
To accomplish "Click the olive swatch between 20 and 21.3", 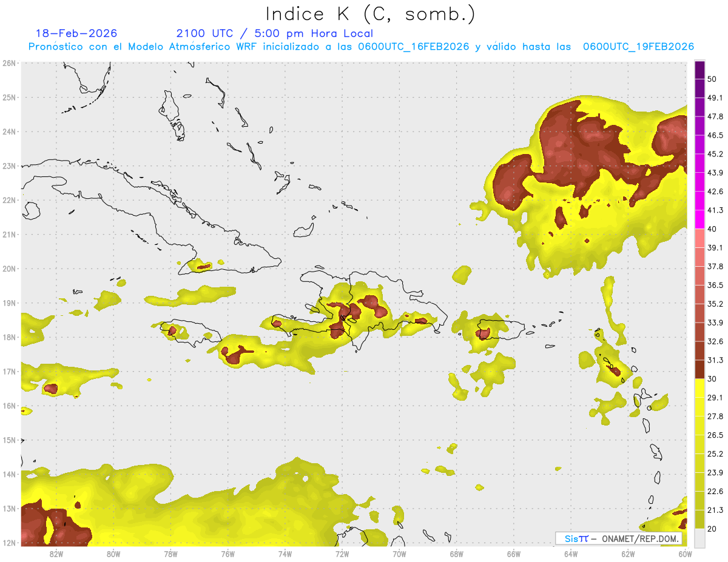I will click(x=699, y=520).
